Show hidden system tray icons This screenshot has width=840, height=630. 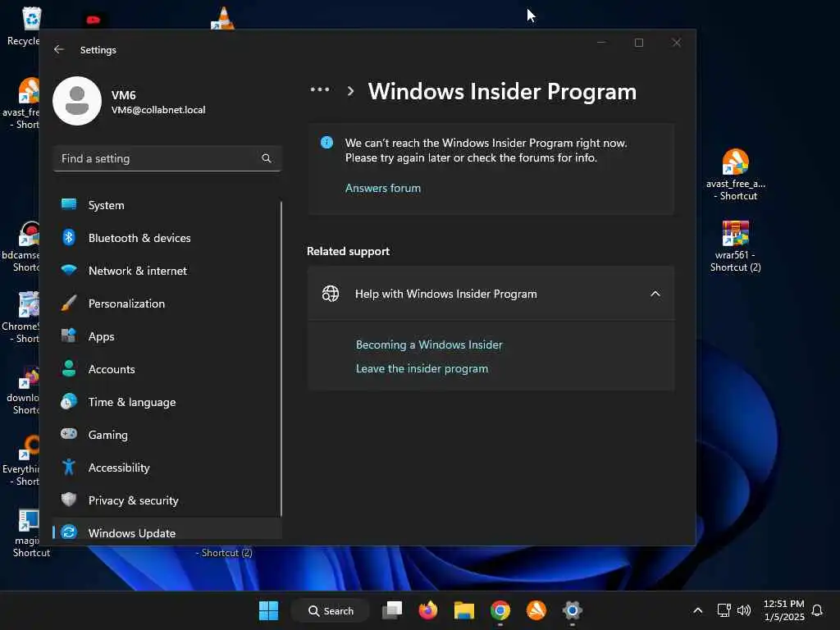point(697,610)
